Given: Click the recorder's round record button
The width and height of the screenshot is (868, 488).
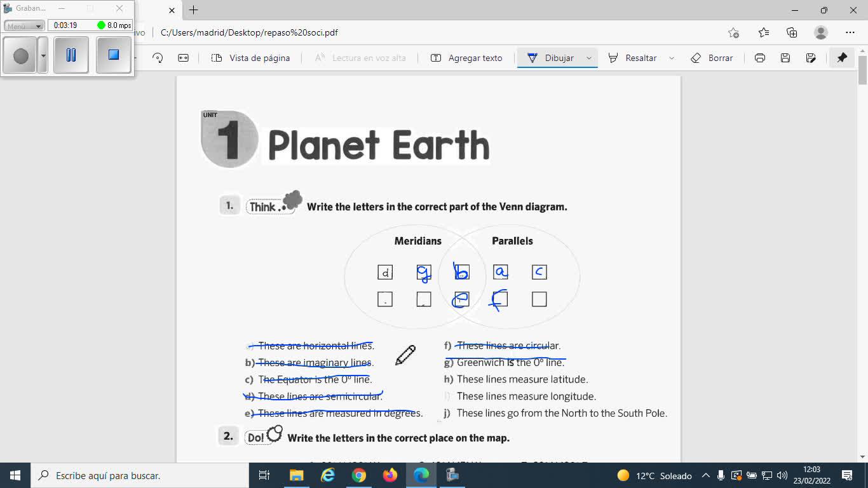Looking at the screenshot, I should click(20, 55).
